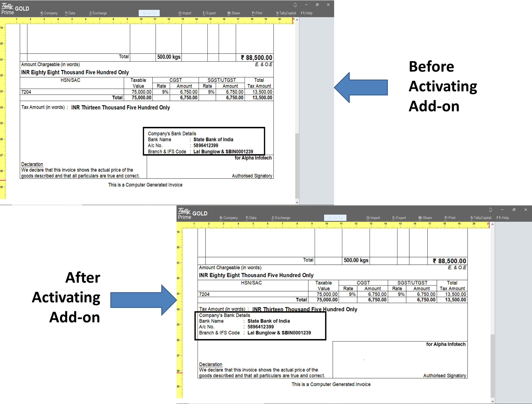Minimize the bottom Tally window
Viewport: 532px width, 404px height.
point(502,210)
